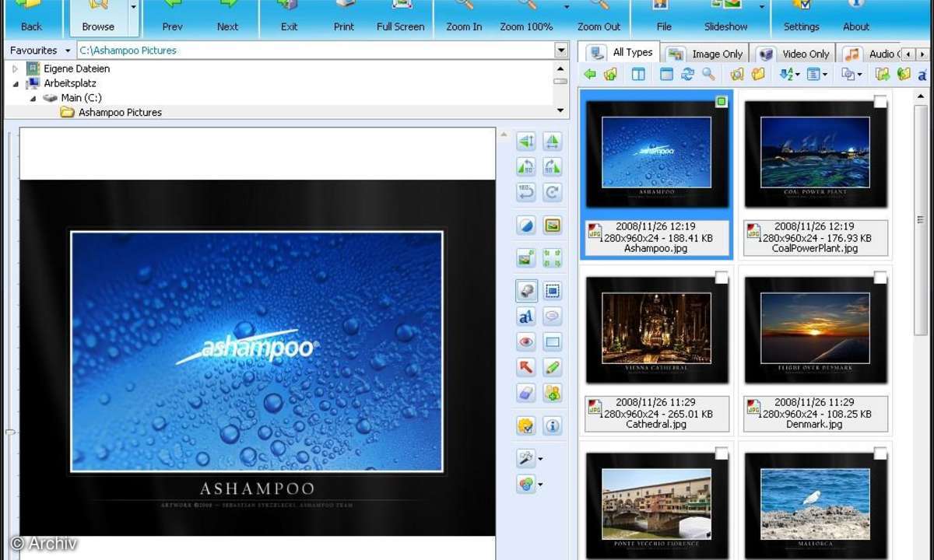Rotate image 90 degrees right
Screen dimensions: 934x560
(x=552, y=166)
